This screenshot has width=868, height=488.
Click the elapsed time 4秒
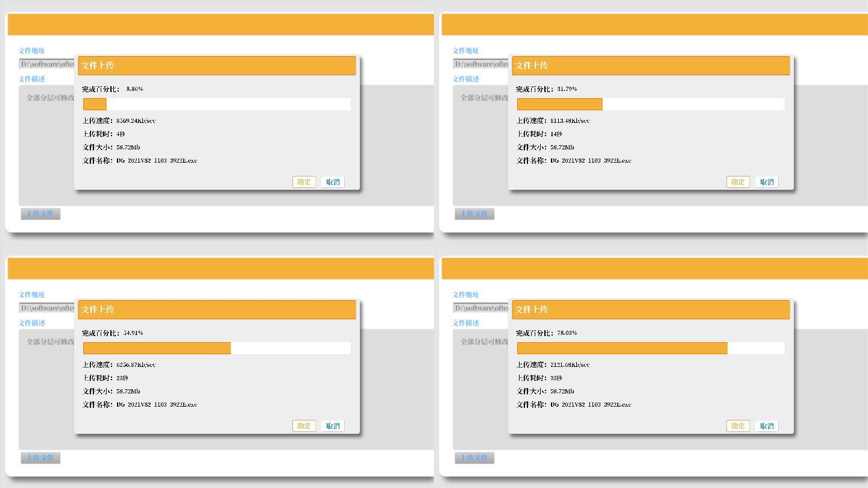tap(121, 134)
